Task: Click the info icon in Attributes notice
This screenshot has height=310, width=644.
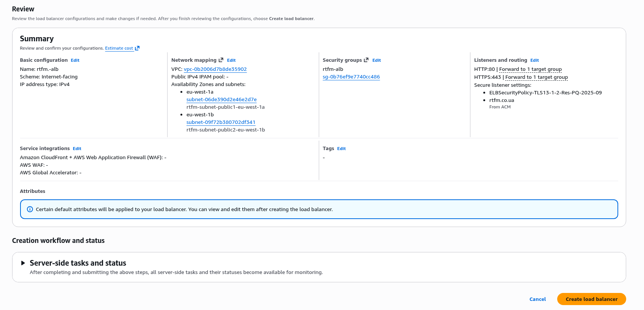Action: (30, 209)
